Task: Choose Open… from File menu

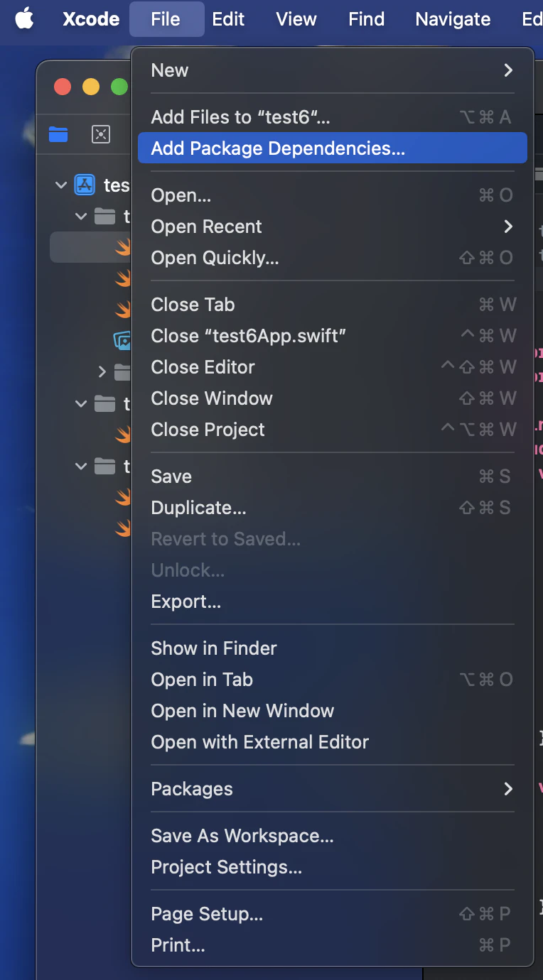Action: point(333,195)
